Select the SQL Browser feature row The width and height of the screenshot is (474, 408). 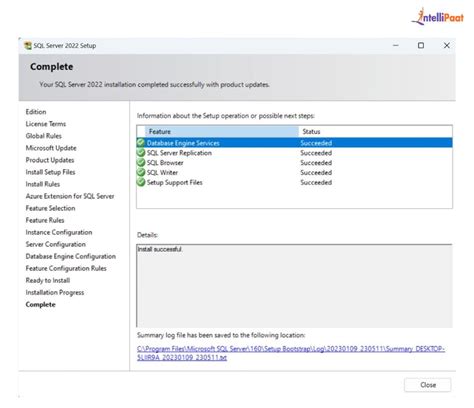294,162
